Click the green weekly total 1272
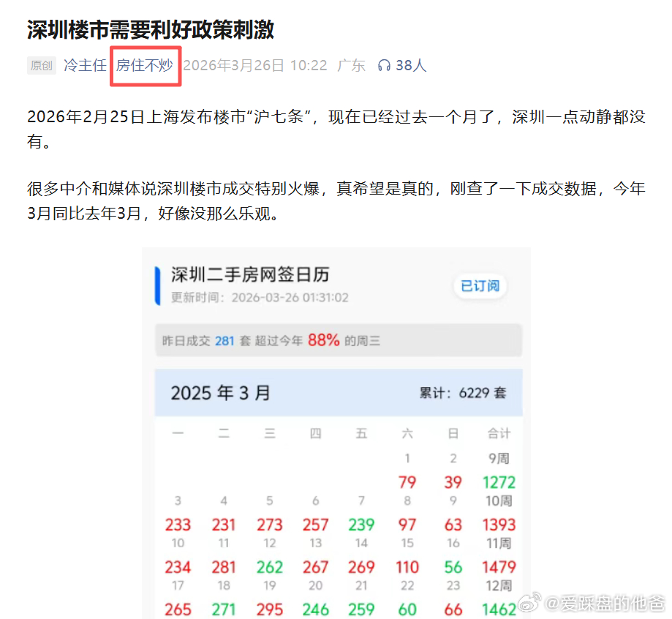The image size is (672, 619). pyautogui.click(x=497, y=482)
